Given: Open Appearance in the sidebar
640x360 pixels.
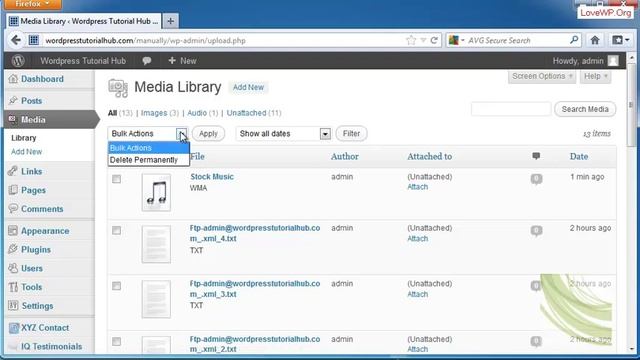Looking at the screenshot, I should (x=45, y=231).
